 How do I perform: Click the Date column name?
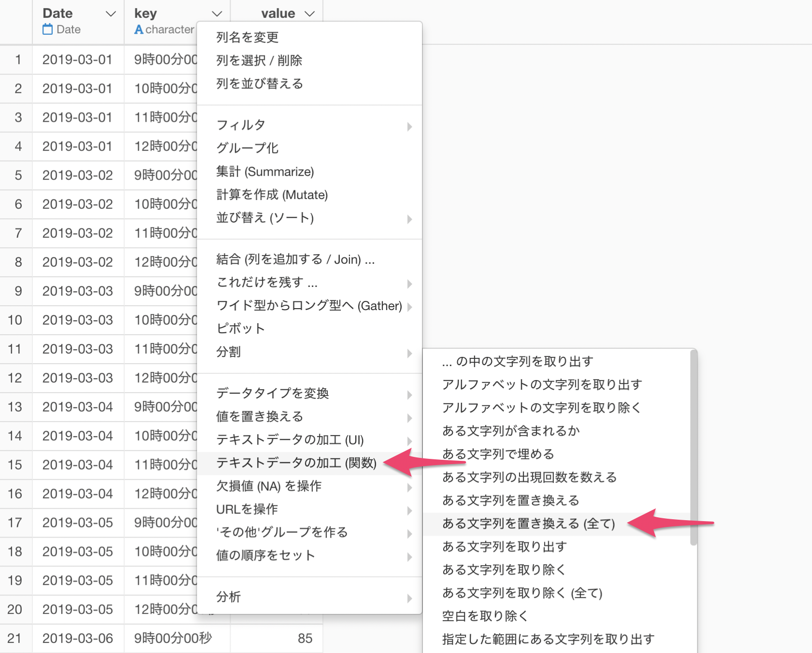tap(58, 14)
